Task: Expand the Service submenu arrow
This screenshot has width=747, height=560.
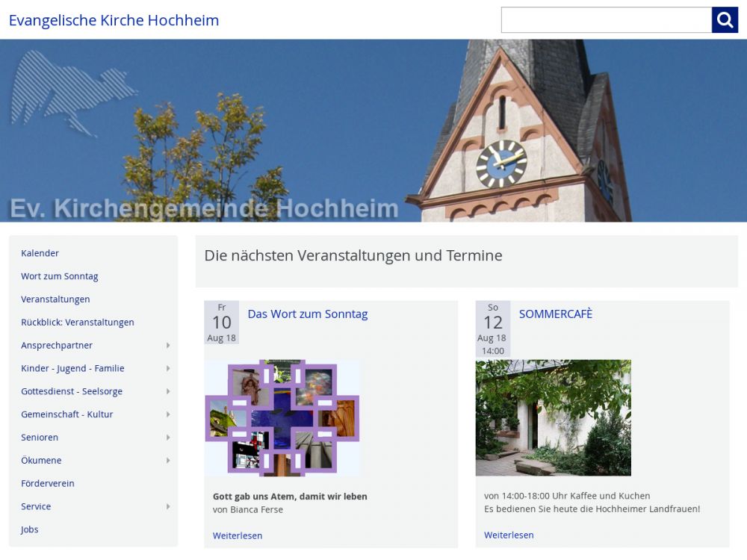Action: pyautogui.click(x=168, y=507)
